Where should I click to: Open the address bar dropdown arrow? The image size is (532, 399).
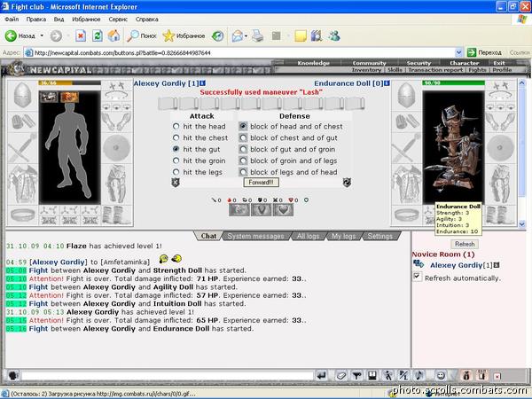(458, 52)
